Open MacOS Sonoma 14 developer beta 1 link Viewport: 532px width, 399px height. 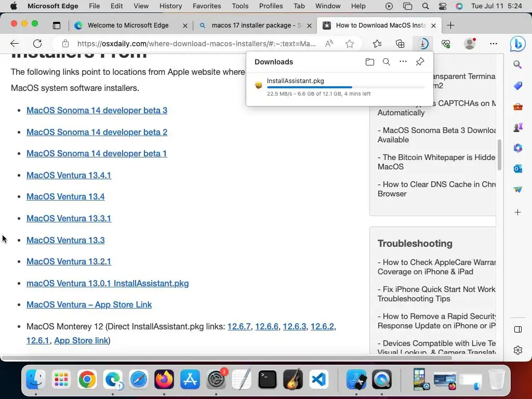[x=97, y=153]
